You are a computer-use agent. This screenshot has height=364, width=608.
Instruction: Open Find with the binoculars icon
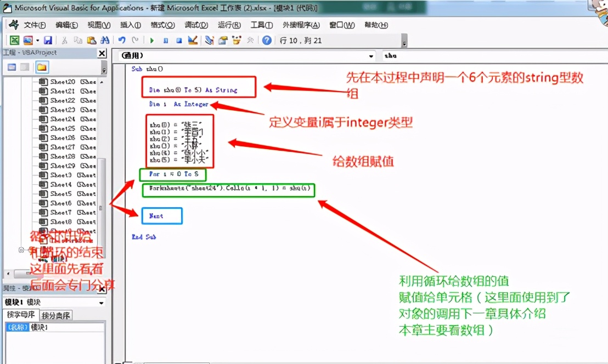pos(105,40)
